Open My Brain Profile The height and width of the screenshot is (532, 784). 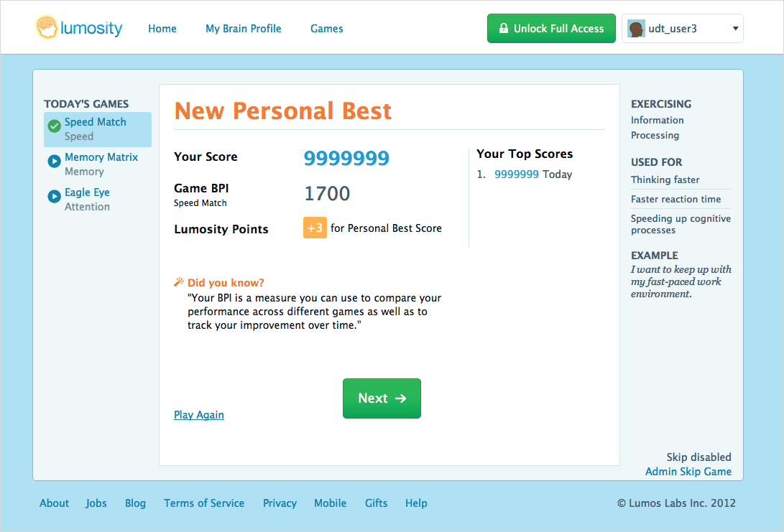click(x=244, y=29)
